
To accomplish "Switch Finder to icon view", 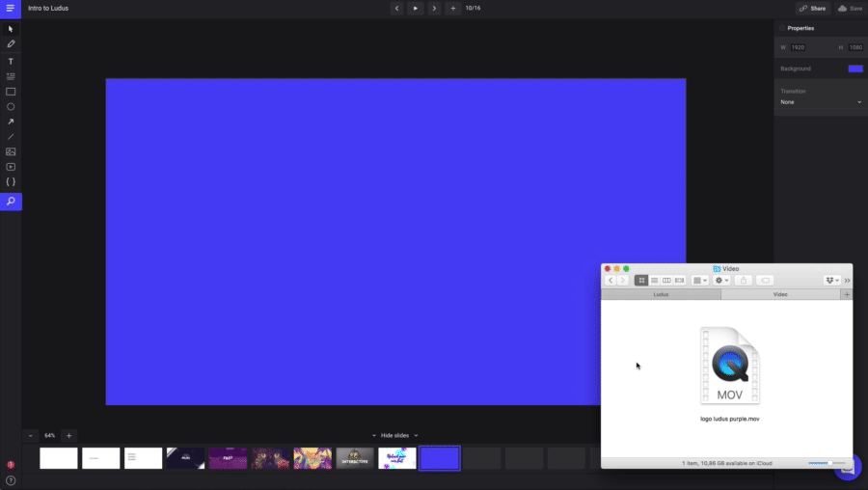I will 641,281.
